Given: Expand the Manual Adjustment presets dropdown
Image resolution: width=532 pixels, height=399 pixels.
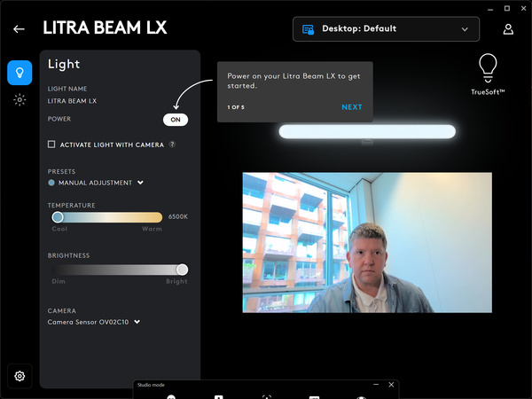Looking at the screenshot, I should tap(140, 183).
